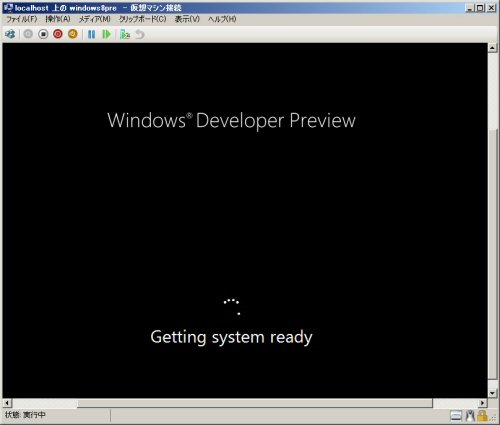The image size is (500, 425).
Task: Reset the VM using the green icon
Action: coord(106,34)
